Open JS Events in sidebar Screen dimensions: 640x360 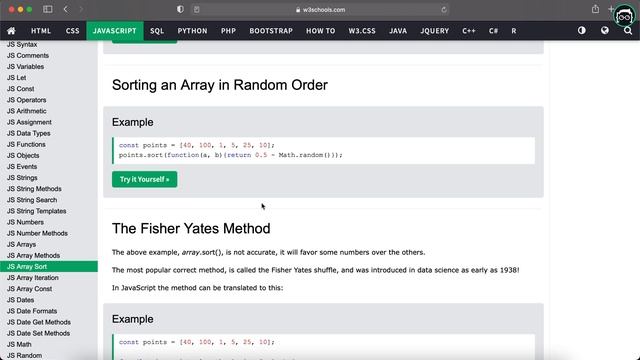(22, 167)
